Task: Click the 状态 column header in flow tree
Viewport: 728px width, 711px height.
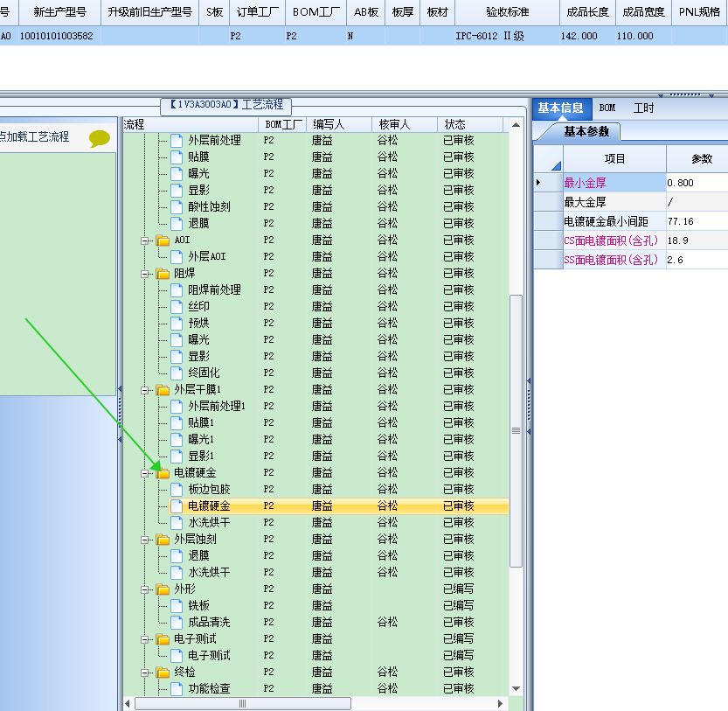Action: [x=470, y=124]
